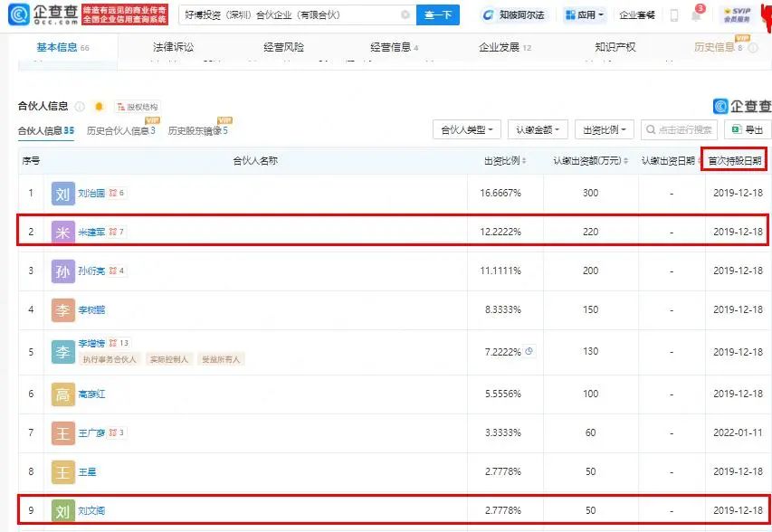Click the 16.6667% ratio cell
Image resolution: width=772 pixels, height=532 pixels.
pyautogui.click(x=500, y=193)
